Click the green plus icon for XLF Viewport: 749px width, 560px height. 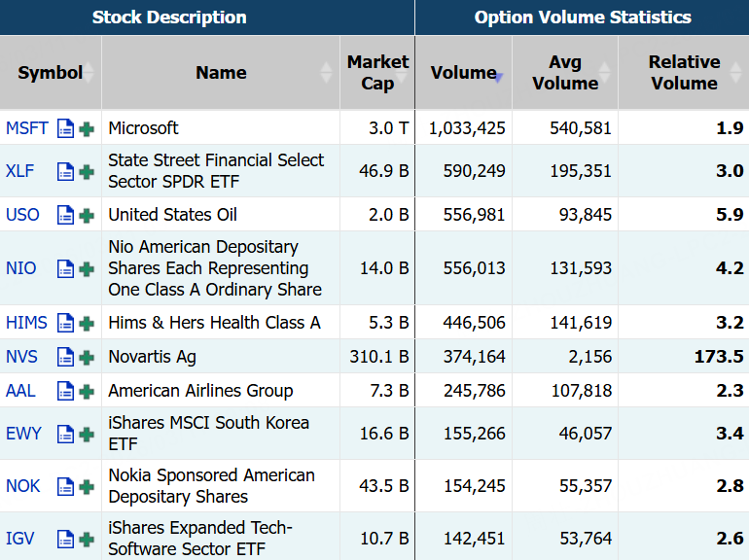[87, 171]
